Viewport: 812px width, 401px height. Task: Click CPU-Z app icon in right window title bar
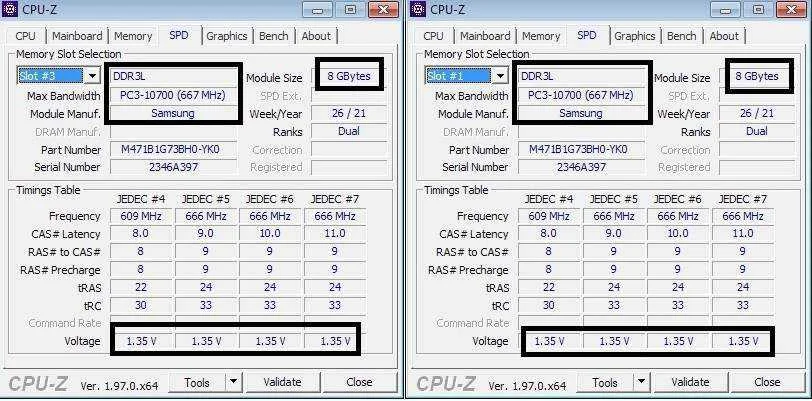click(x=418, y=9)
